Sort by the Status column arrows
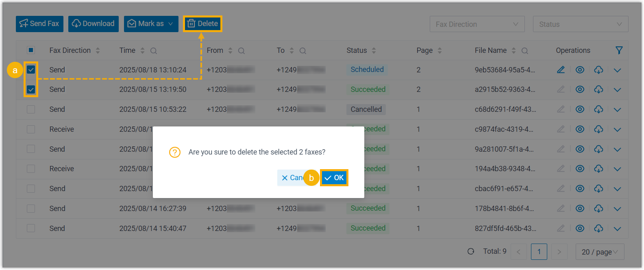Image resolution: width=644 pixels, height=270 pixels. (x=374, y=50)
